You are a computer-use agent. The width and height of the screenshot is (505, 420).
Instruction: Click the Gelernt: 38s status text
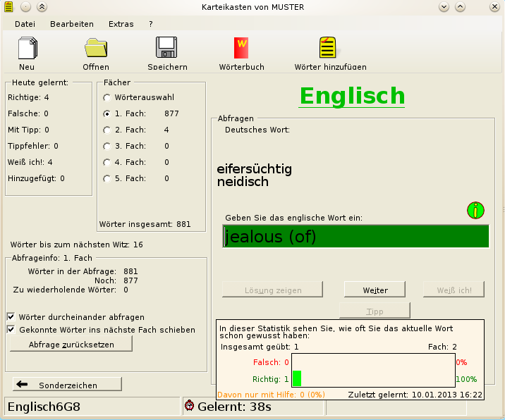[234, 407]
